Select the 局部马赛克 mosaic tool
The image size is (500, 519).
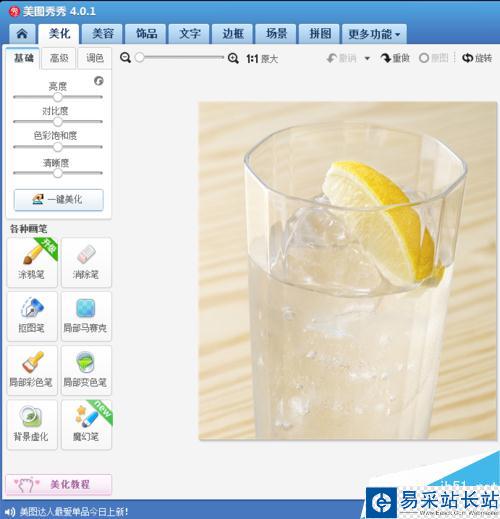pyautogui.click(x=86, y=316)
